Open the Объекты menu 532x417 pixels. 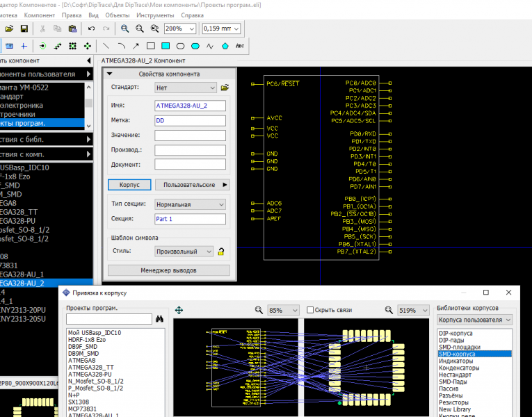coord(118,15)
